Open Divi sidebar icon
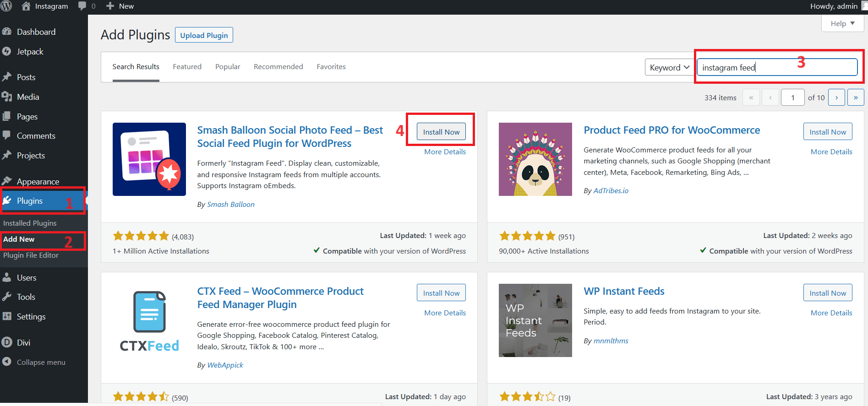Image resolution: width=868 pixels, height=406 pixels. coord(7,342)
